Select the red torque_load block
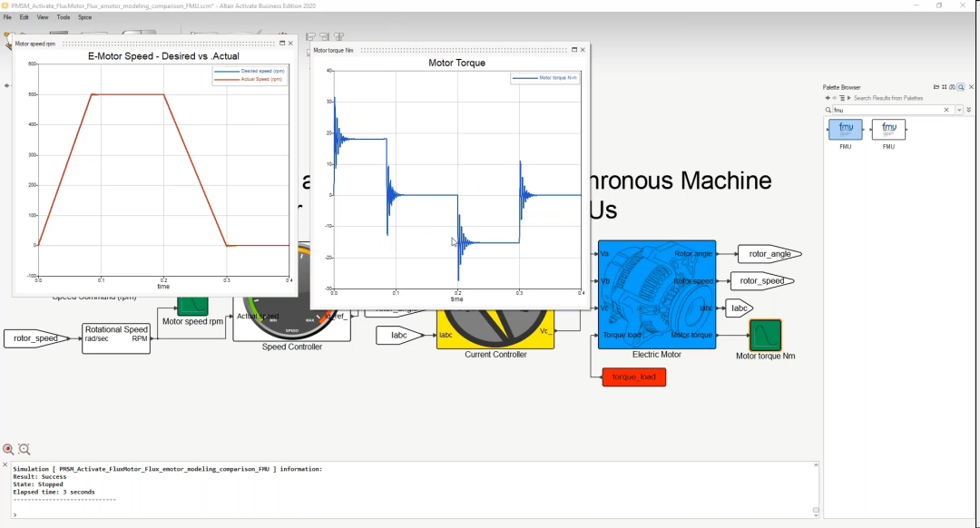The image size is (980, 528). point(633,376)
